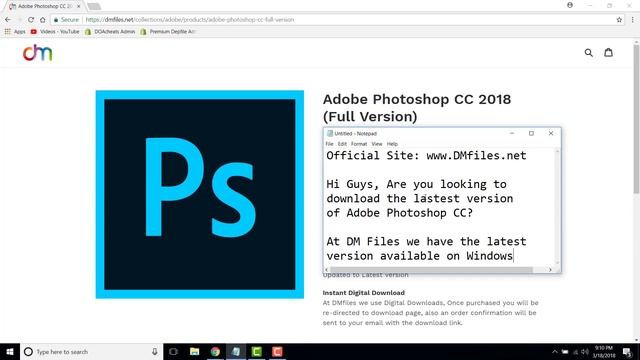Maximize the Notepad window
Screen dimensions: 640x360
coord(531,133)
